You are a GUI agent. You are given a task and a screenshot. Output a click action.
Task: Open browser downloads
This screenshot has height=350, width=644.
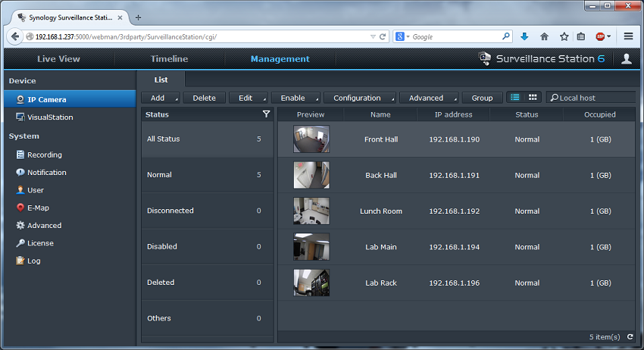(x=524, y=36)
